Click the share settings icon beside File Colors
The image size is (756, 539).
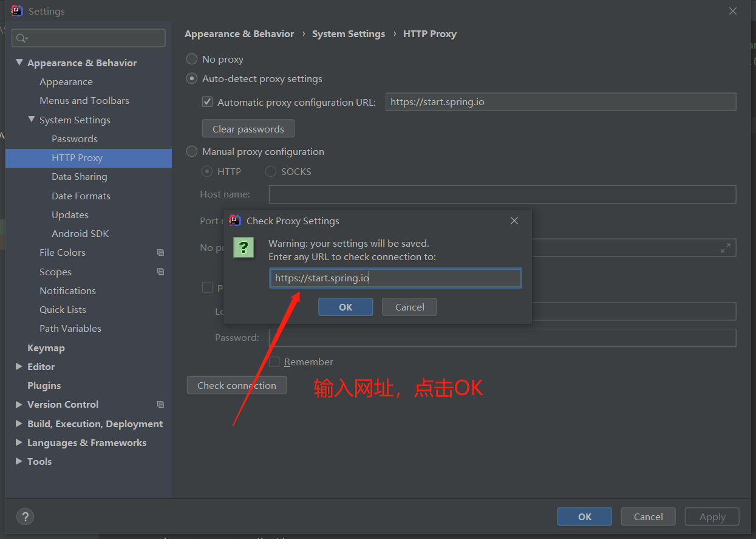(160, 252)
